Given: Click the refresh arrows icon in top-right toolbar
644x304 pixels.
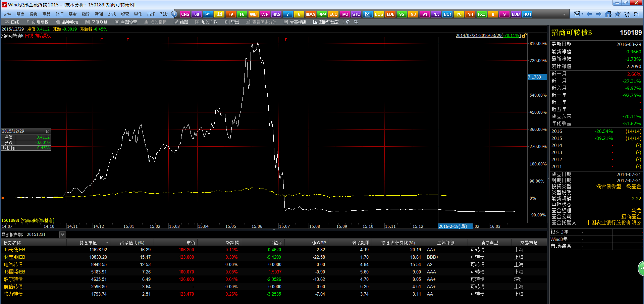Looking at the screenshot, I should (627, 14).
